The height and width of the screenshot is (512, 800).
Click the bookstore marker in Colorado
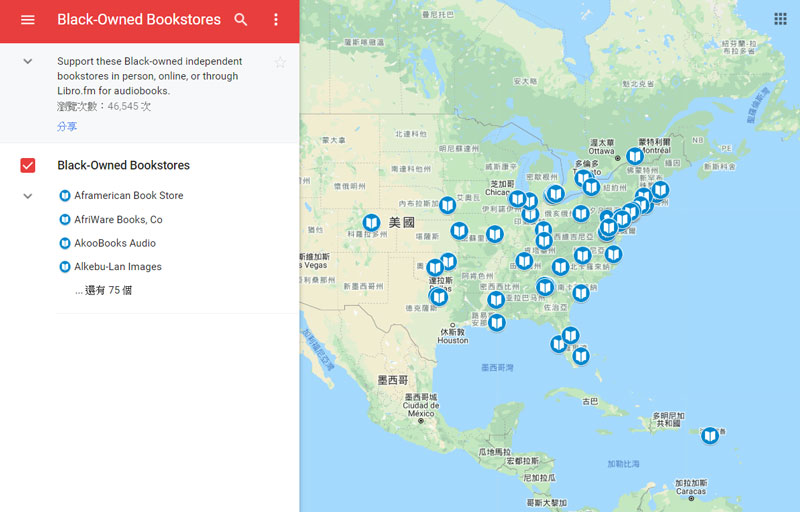click(371, 223)
